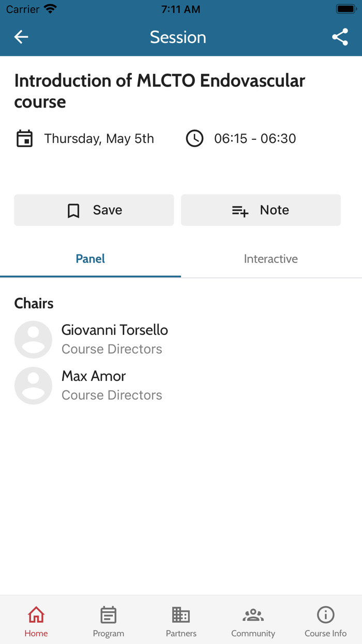This screenshot has height=644, width=362.
Task: Open the Home tab icon
Action: [x=36, y=615]
